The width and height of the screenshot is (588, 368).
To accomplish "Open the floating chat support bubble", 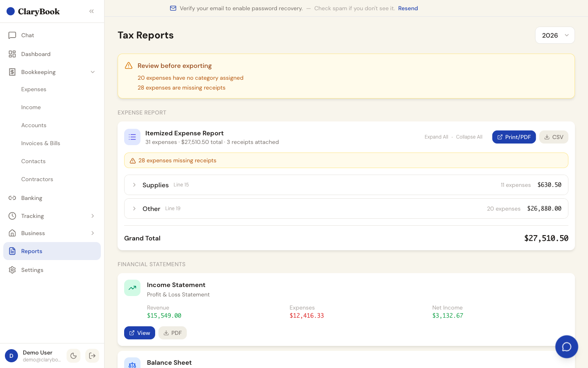I will pos(566,346).
